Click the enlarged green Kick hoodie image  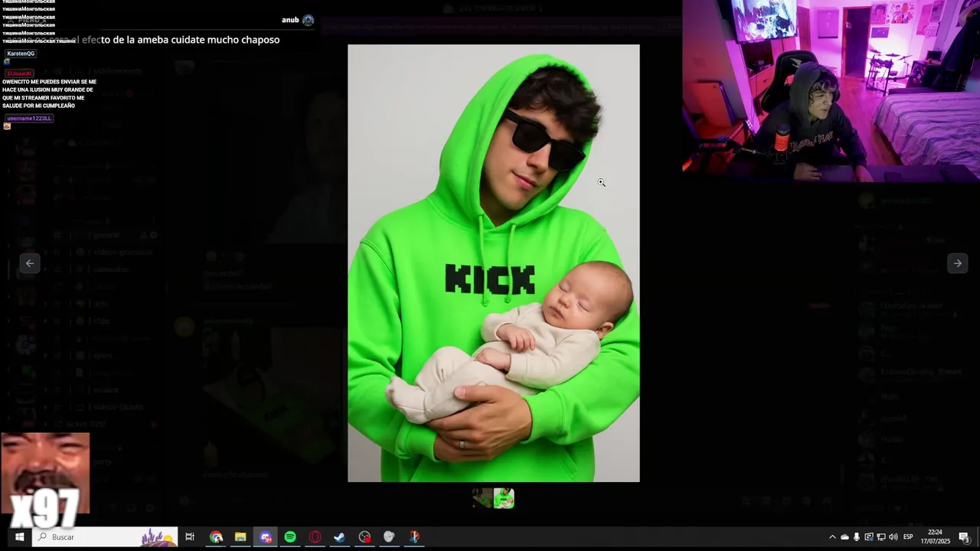coord(494,263)
